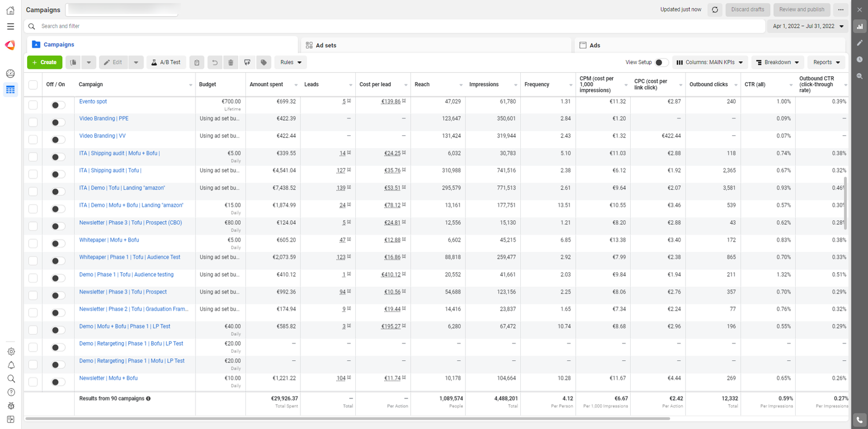Click the horizontal scrollbar at table bottom
This screenshot has width=868, height=429.
347,418
